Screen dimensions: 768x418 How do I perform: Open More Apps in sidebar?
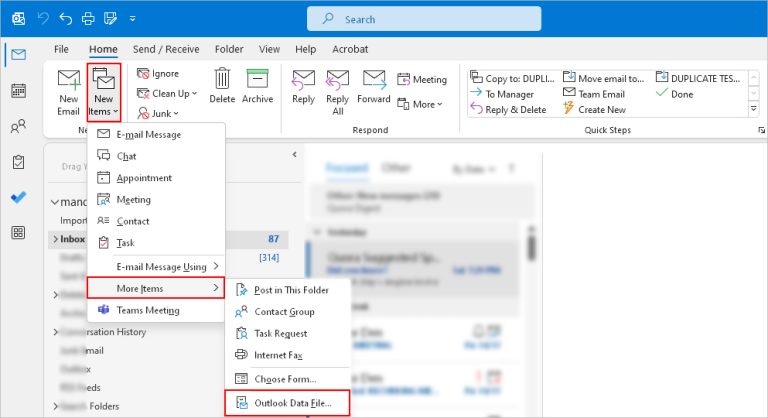[19, 233]
